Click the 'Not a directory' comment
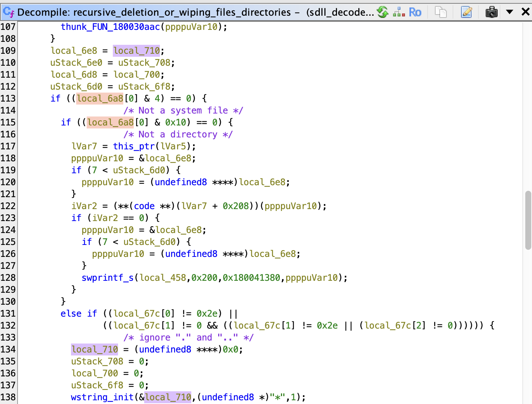Viewport: 532px width, 404px height. 178,134
